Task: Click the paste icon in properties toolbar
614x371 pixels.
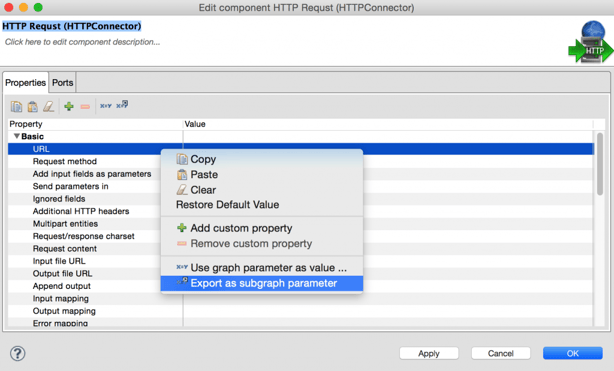Action: (x=33, y=106)
